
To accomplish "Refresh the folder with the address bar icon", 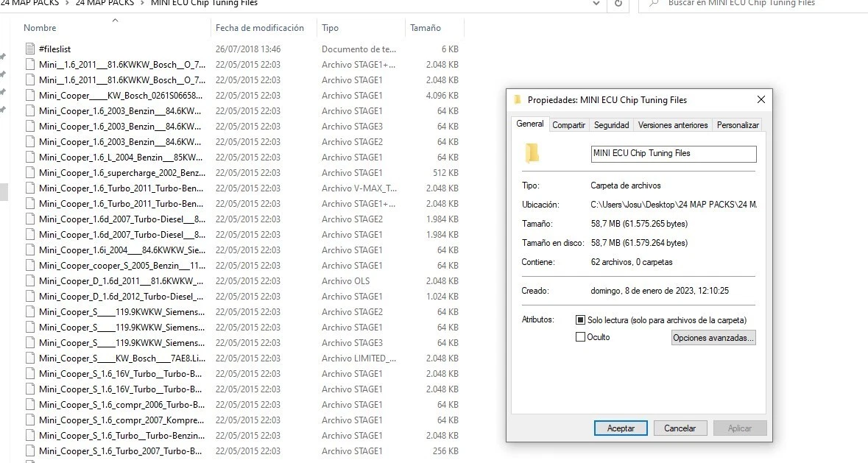I will coord(618,4).
